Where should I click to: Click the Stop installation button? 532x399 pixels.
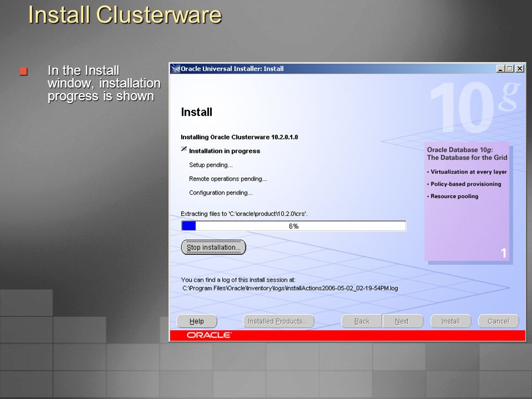pyautogui.click(x=213, y=247)
